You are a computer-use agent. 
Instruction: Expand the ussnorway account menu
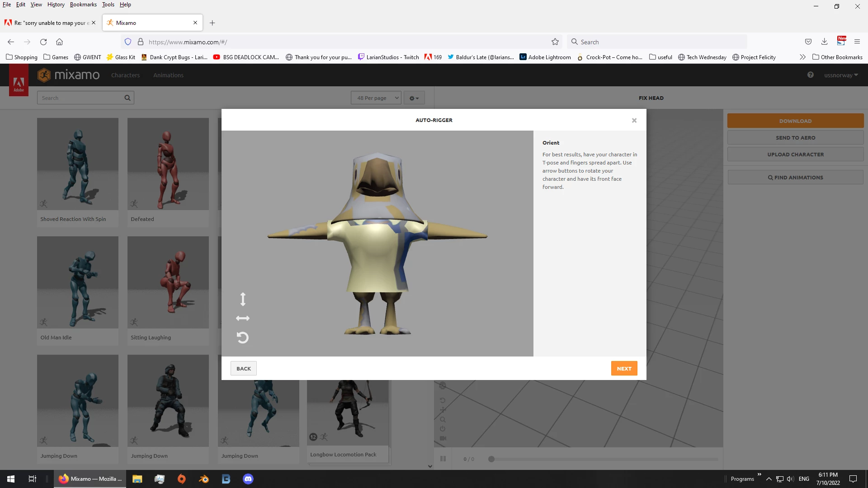840,75
